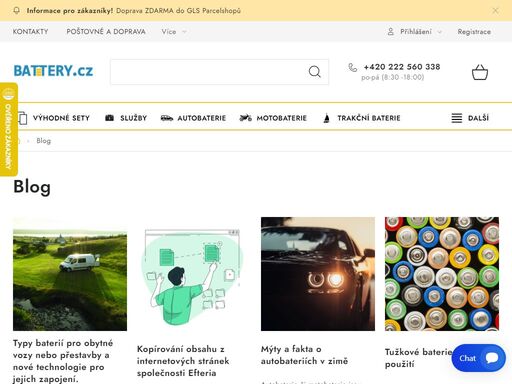This screenshot has width=512, height=384.
Task: Open AUTOBATERIE category
Action: [202, 118]
